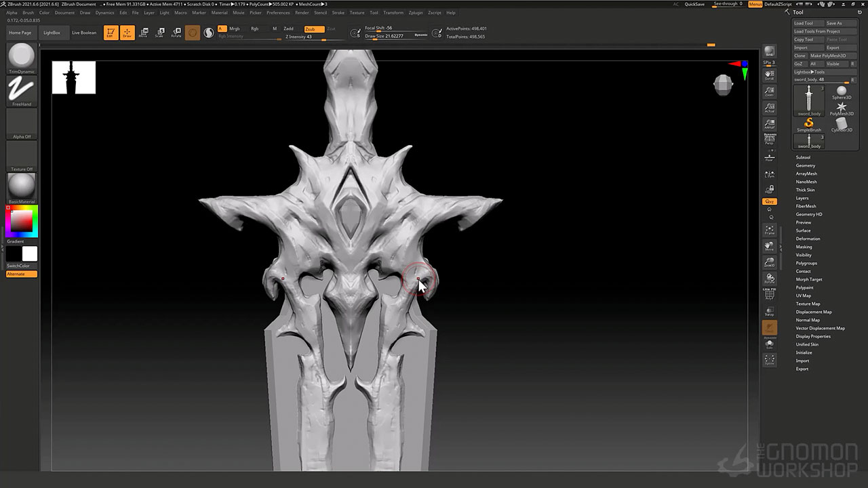Expand the Geometry section
This screenshot has height=488, width=868.
tap(806, 165)
